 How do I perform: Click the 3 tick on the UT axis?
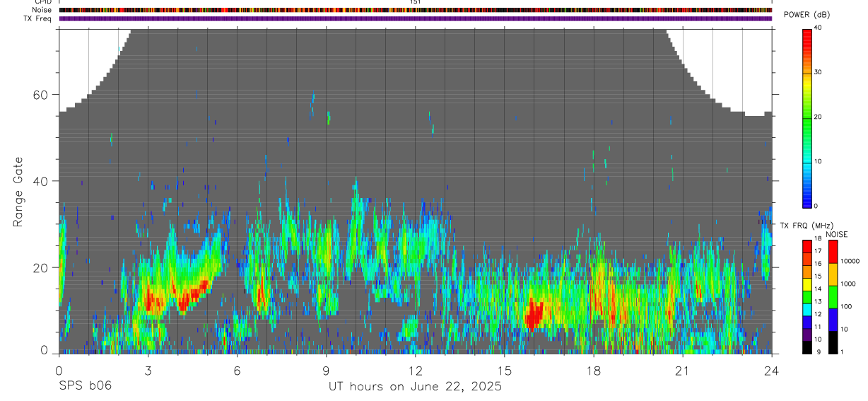point(148,370)
